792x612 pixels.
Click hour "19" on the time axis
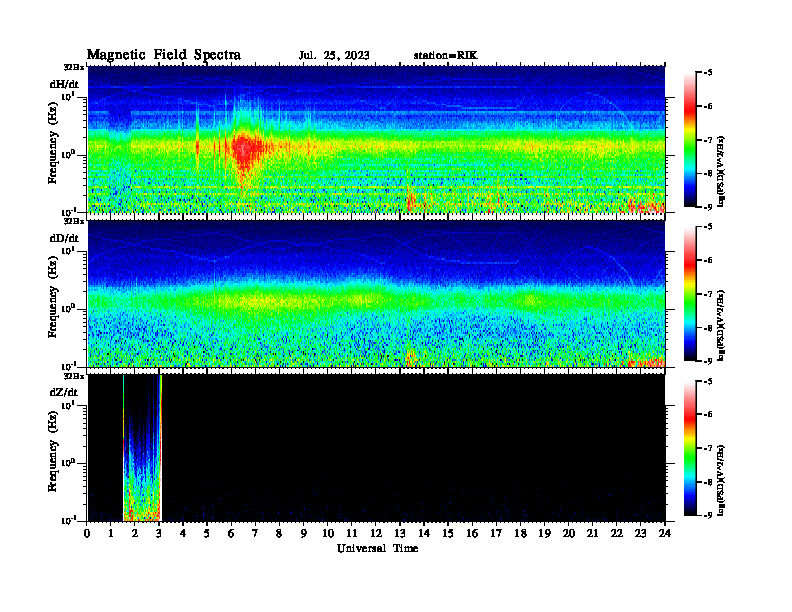[544, 533]
